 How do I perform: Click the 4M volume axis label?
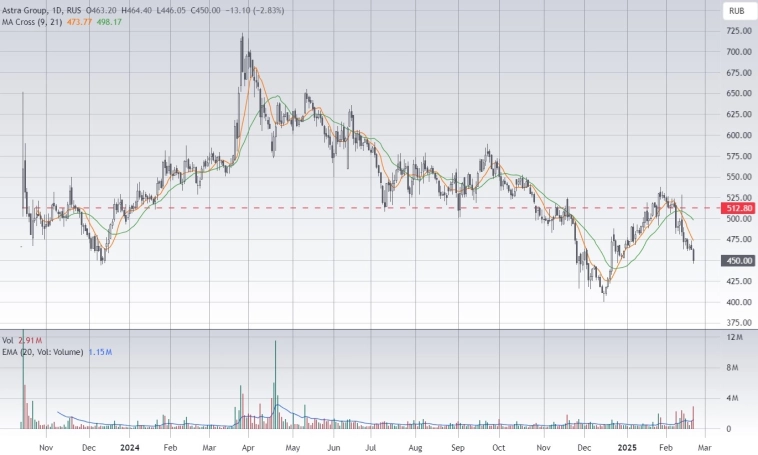point(732,398)
